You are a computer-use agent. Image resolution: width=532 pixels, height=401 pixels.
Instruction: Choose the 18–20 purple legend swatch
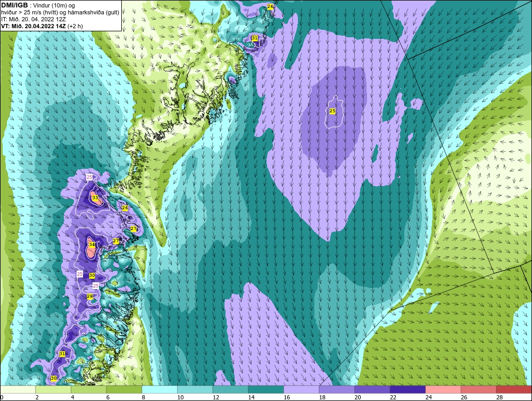[337, 389]
